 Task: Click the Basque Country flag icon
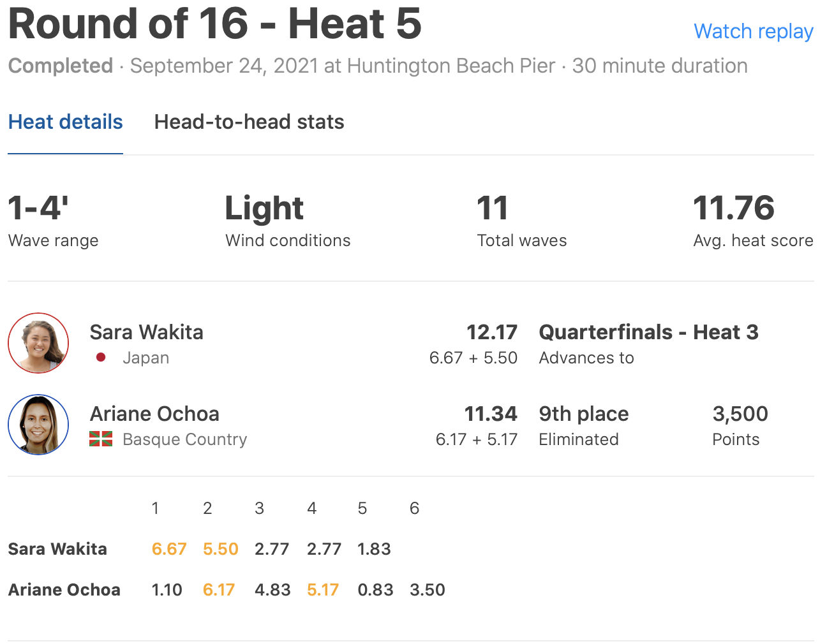coord(101,439)
